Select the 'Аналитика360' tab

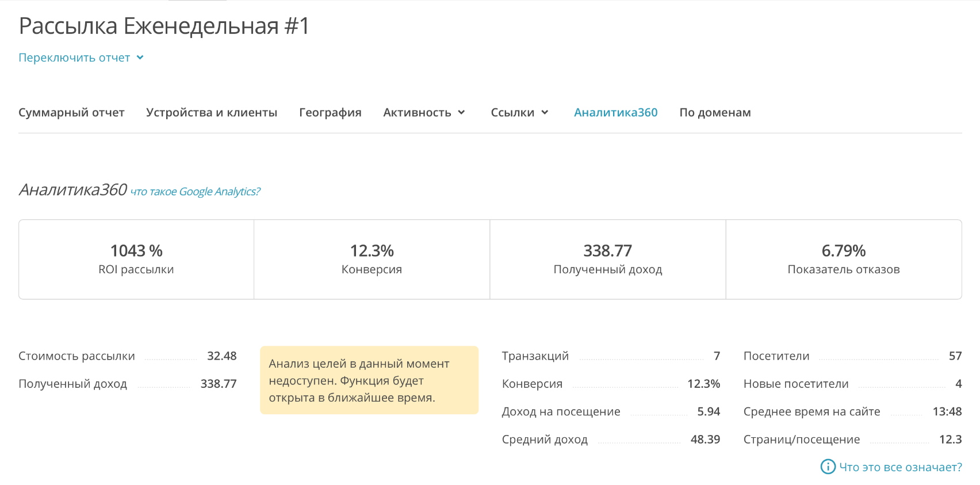pos(615,112)
